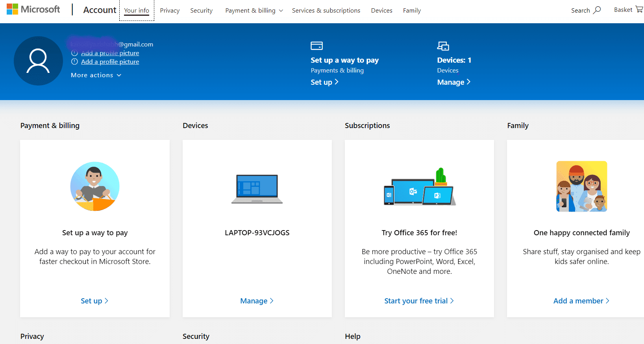Screen dimensions: 644x344
Task: Open Services & subscriptions in navigation
Action: tap(326, 11)
